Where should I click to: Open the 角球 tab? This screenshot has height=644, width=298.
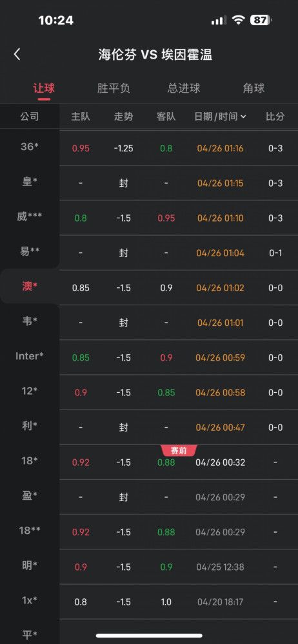[253, 88]
